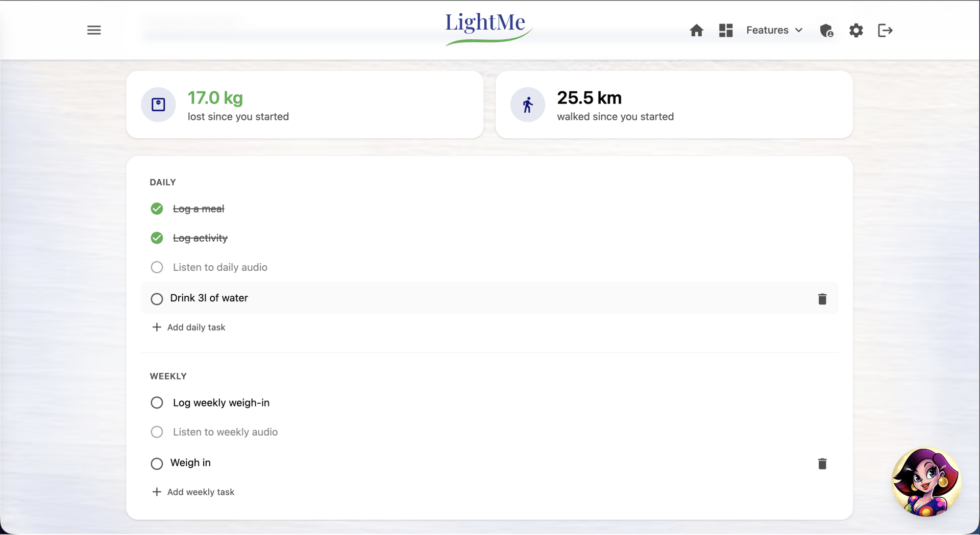Viewport: 980px width, 535px height.
Task: Open the cartoon assistant avatar
Action: pos(926,482)
